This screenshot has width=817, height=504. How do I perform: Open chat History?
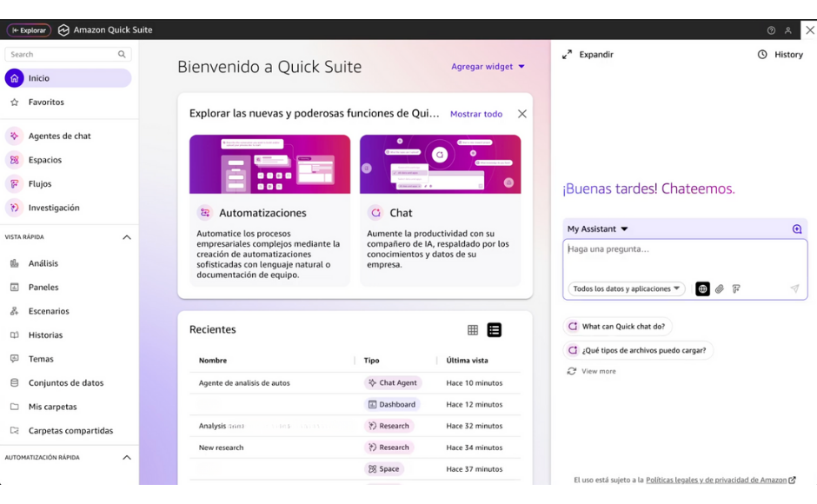tap(780, 55)
